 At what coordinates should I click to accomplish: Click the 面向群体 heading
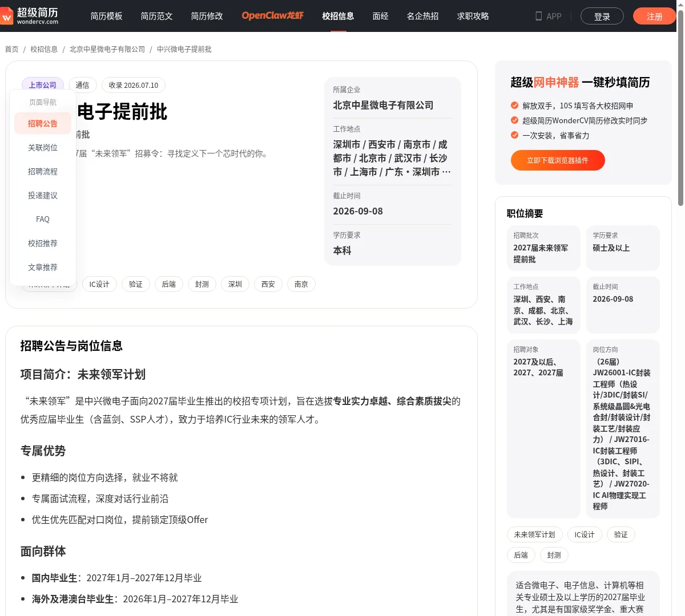[43, 551]
